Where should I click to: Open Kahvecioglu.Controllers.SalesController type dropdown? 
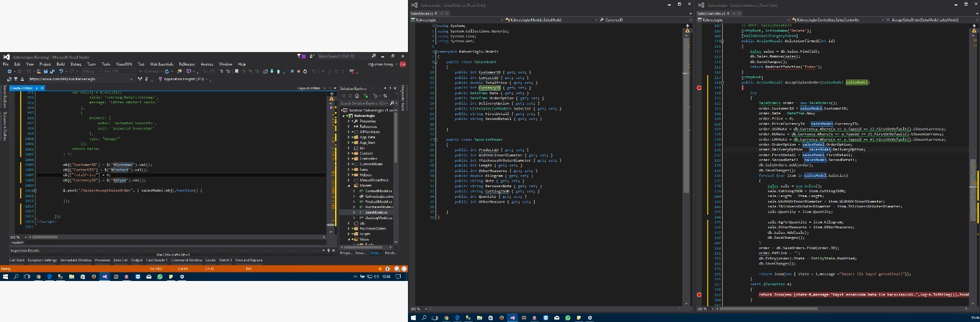tap(837, 20)
